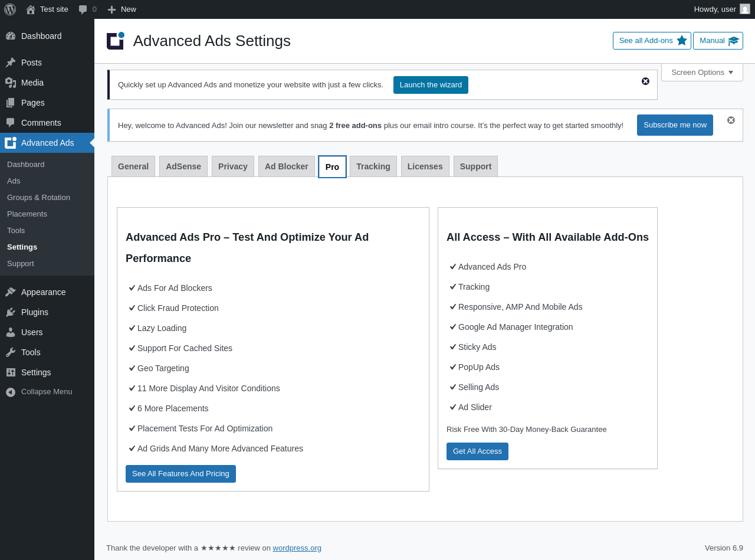Screen dimensions: 755x560
Task: Click See All Features And Pricing
Action: tap(180, 474)
